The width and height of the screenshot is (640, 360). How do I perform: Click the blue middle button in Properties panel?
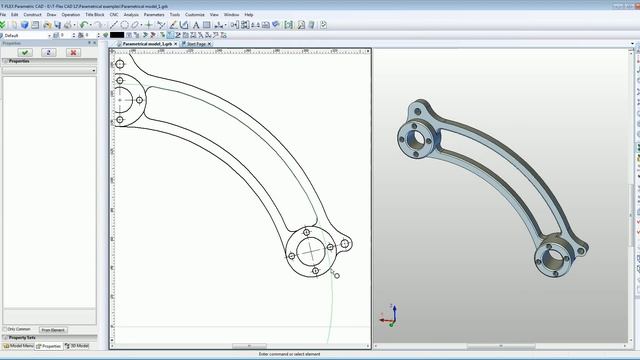tap(49, 52)
